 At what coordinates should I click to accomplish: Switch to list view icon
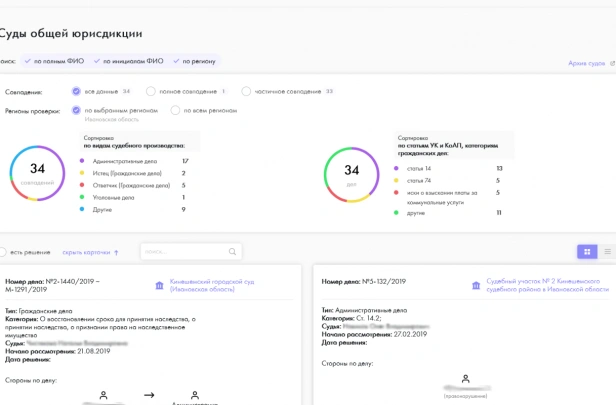[x=607, y=252]
